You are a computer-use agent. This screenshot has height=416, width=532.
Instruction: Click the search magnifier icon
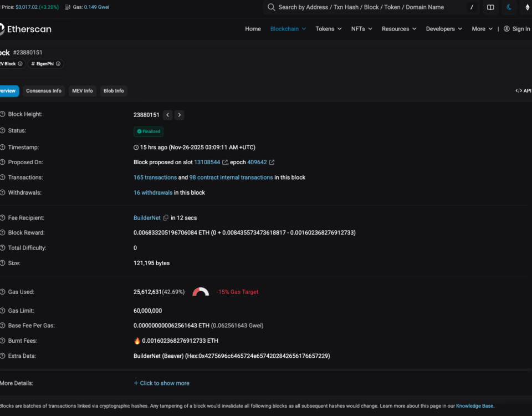[271, 8]
